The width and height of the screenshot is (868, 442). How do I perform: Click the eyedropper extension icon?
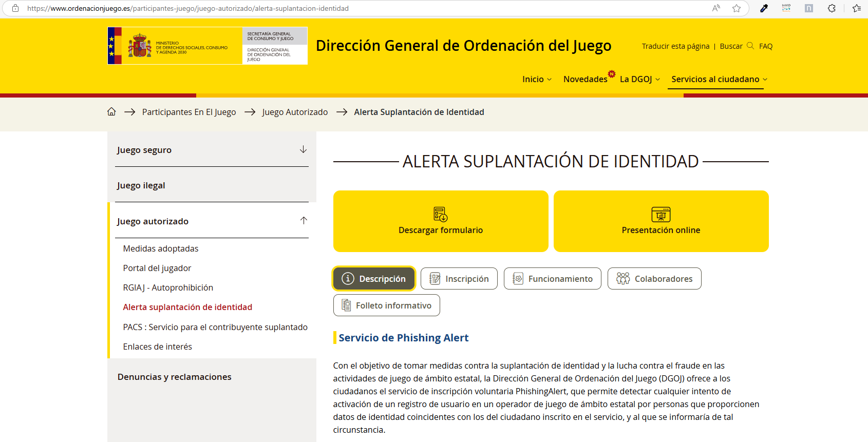tap(764, 8)
